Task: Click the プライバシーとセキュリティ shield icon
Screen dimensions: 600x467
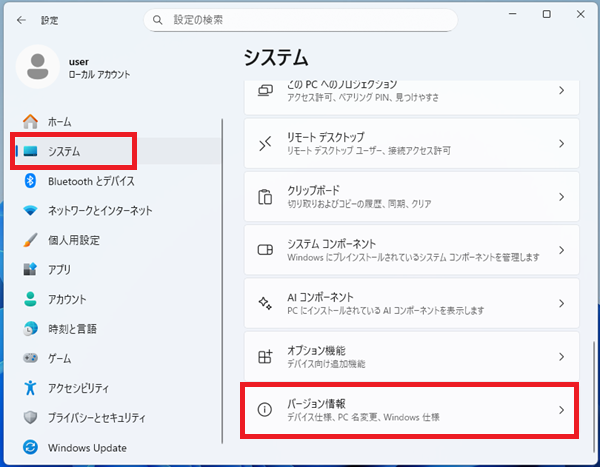Action: pos(30,417)
